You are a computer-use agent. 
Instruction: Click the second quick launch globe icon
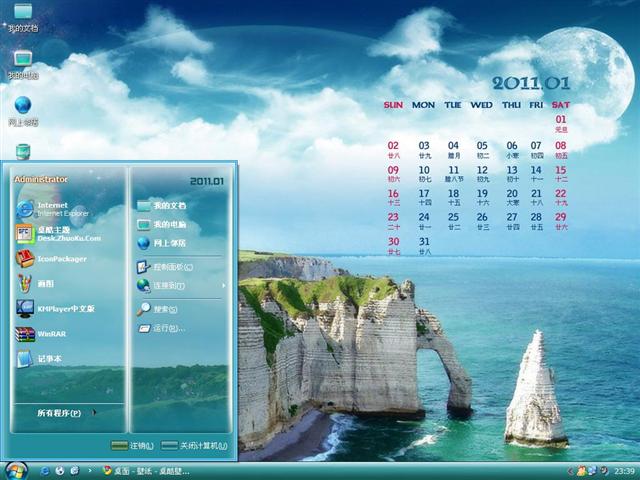click(60, 471)
